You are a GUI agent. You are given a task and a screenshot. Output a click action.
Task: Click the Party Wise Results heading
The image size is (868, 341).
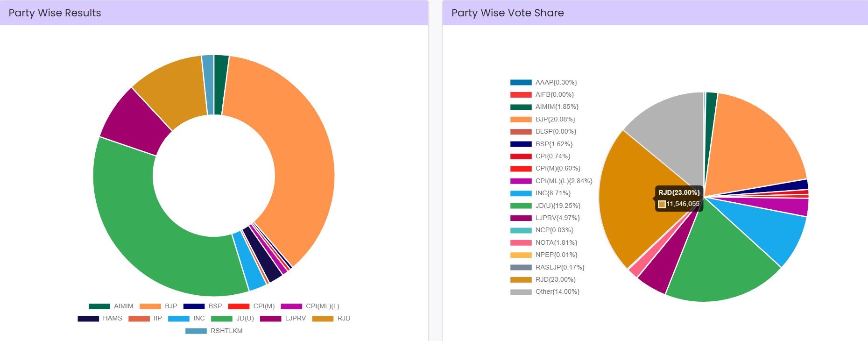(55, 13)
